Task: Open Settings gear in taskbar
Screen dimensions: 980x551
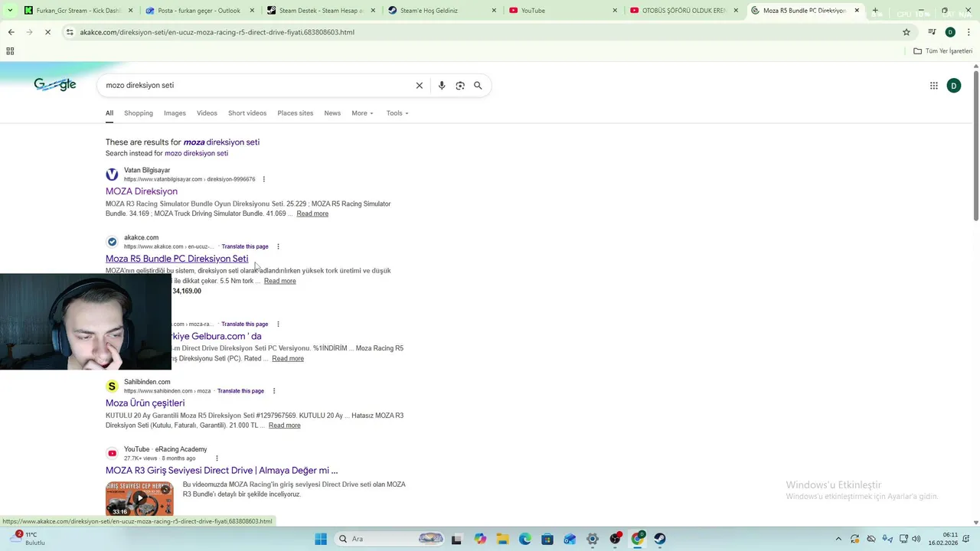Action: 593,539
